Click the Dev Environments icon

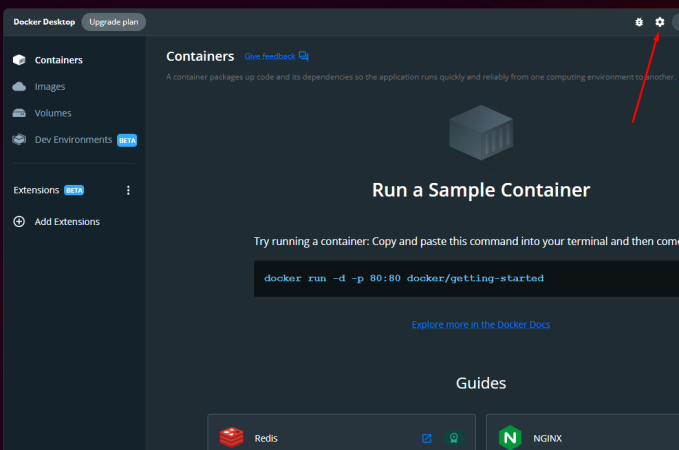tap(19, 139)
